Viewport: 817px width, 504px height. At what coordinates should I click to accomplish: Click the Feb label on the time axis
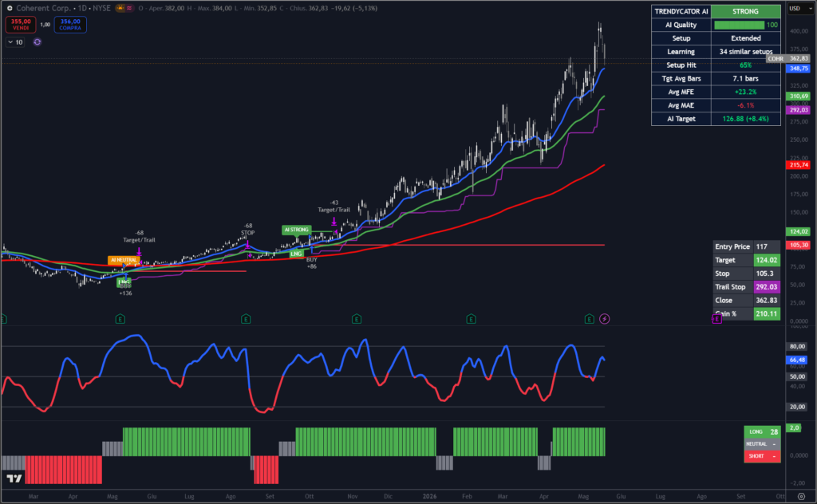pos(467,496)
